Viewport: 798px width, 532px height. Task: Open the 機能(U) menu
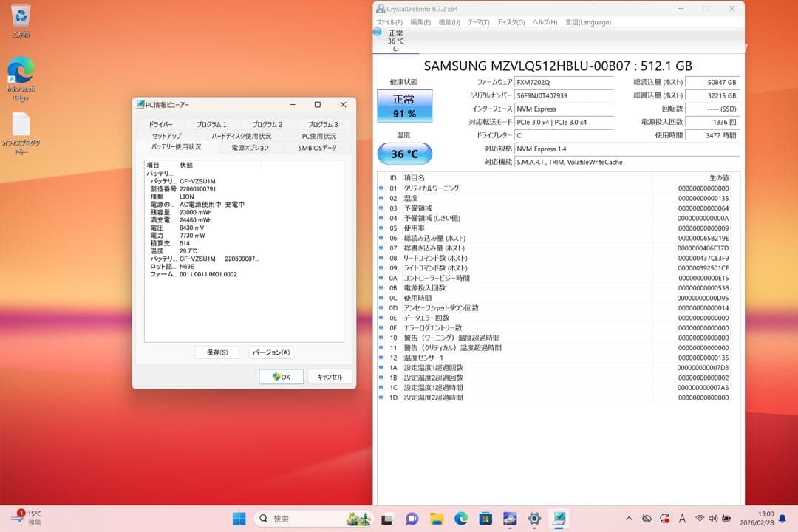448,22
